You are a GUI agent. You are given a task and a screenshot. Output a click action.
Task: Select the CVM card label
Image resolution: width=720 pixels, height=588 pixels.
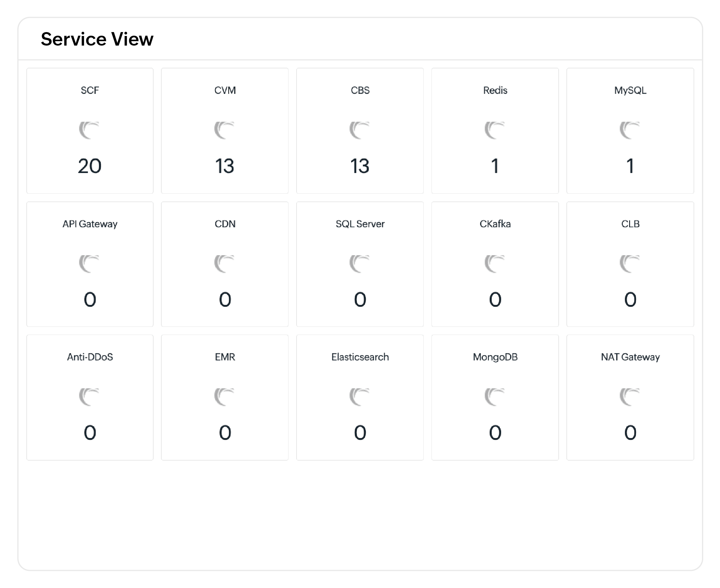225,90
